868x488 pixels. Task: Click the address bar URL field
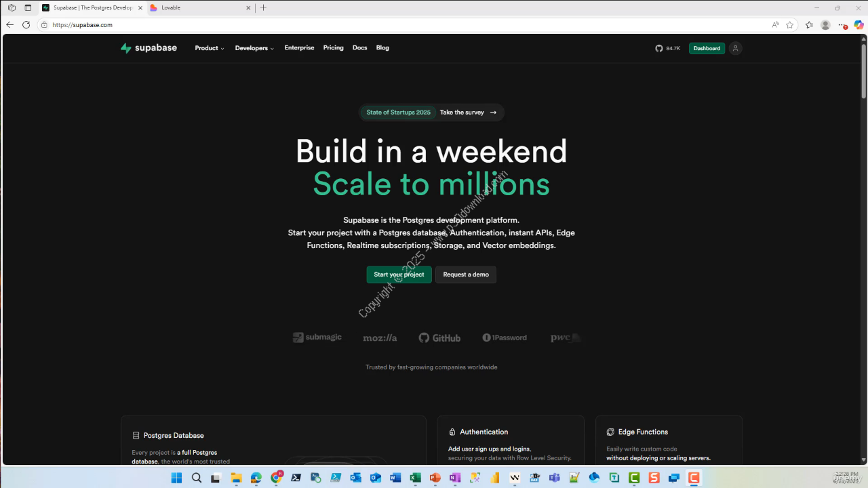[407, 24]
